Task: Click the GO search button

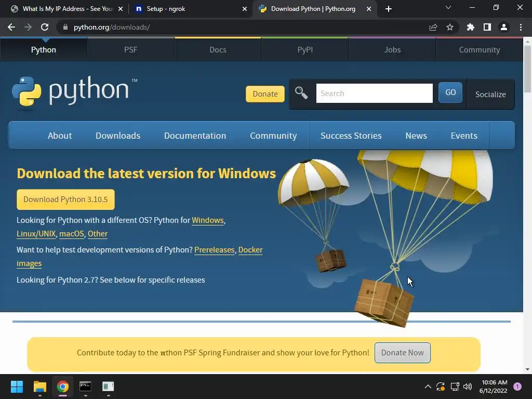Action: pyautogui.click(x=450, y=92)
